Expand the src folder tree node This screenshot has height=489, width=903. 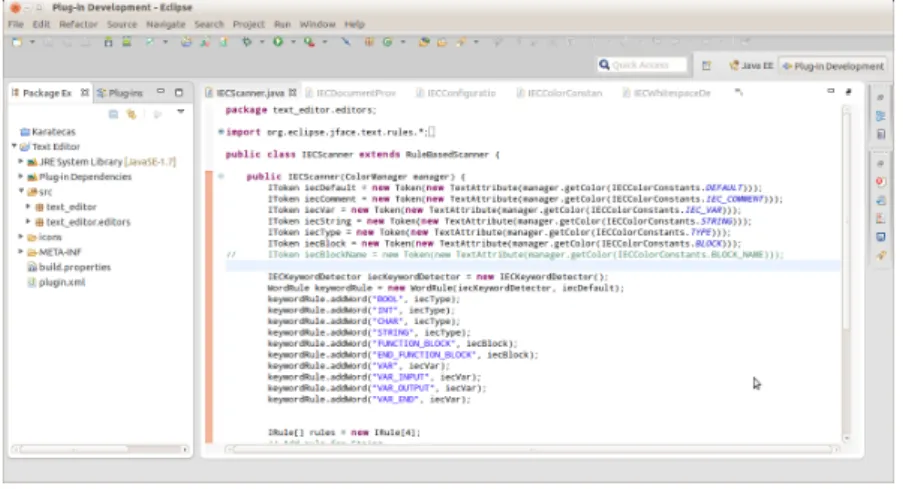(21, 191)
